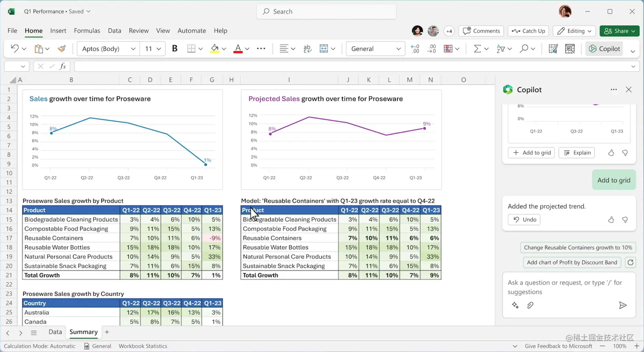The width and height of the screenshot is (644, 352).
Task: Dislike the 'Added the projected trend' response
Action: (x=625, y=219)
